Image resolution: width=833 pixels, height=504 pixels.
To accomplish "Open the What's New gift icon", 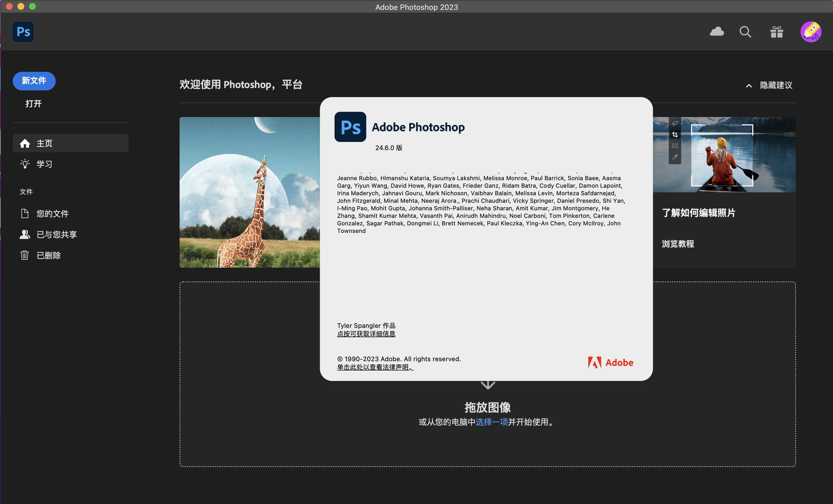I will [x=777, y=32].
